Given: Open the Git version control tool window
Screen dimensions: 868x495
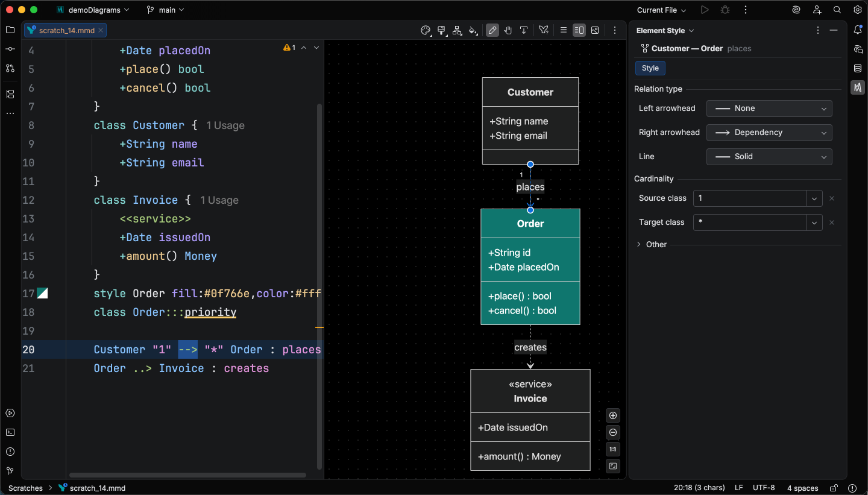Looking at the screenshot, I should click(10, 471).
